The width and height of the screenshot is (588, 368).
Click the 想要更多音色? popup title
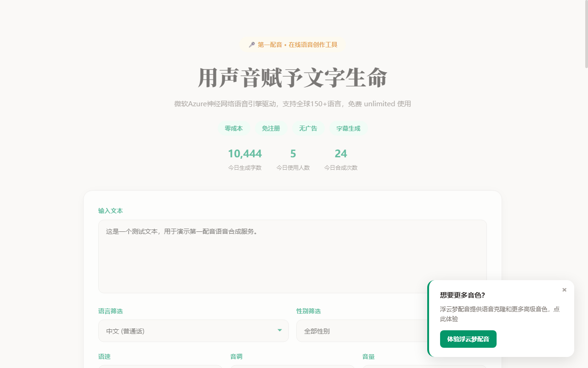point(463,295)
